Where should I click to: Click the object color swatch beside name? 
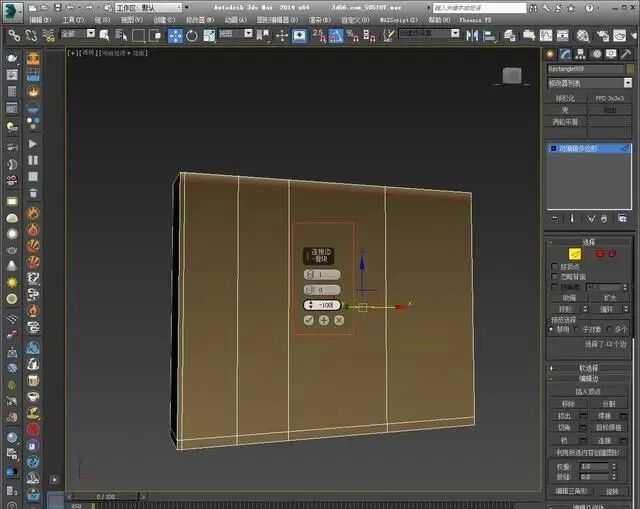631,69
